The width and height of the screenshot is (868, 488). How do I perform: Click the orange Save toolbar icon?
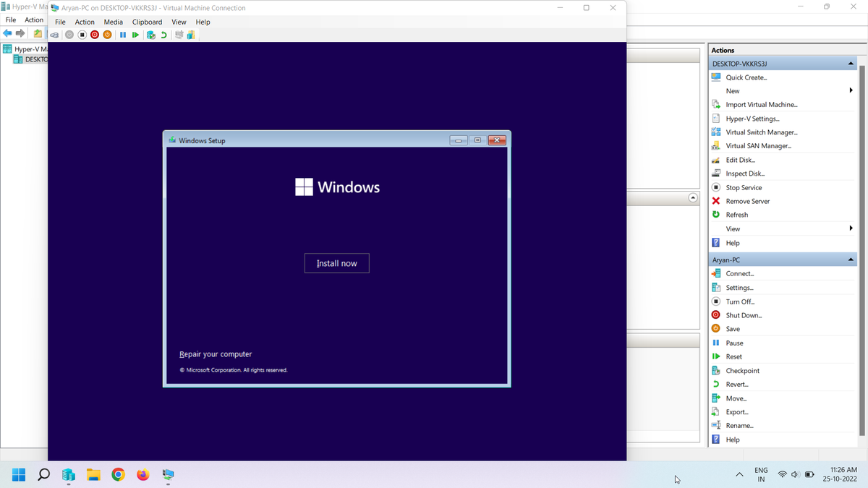(107, 35)
